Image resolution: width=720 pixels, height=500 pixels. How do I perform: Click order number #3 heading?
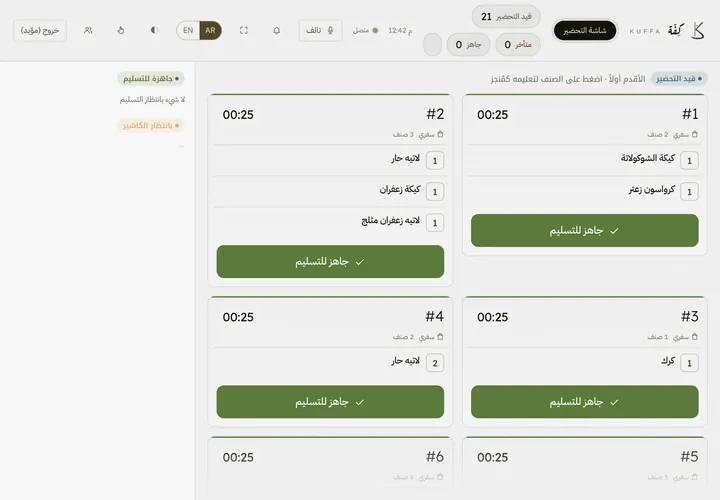690,316
